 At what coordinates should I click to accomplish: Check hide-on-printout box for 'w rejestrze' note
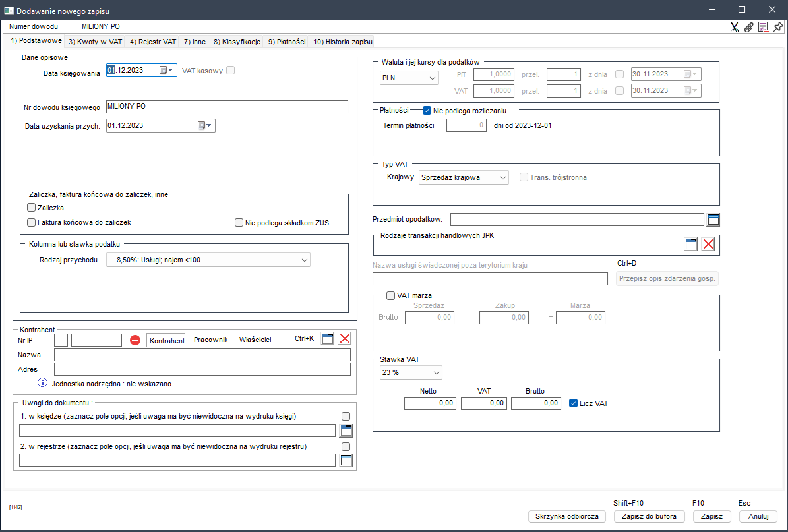click(346, 446)
